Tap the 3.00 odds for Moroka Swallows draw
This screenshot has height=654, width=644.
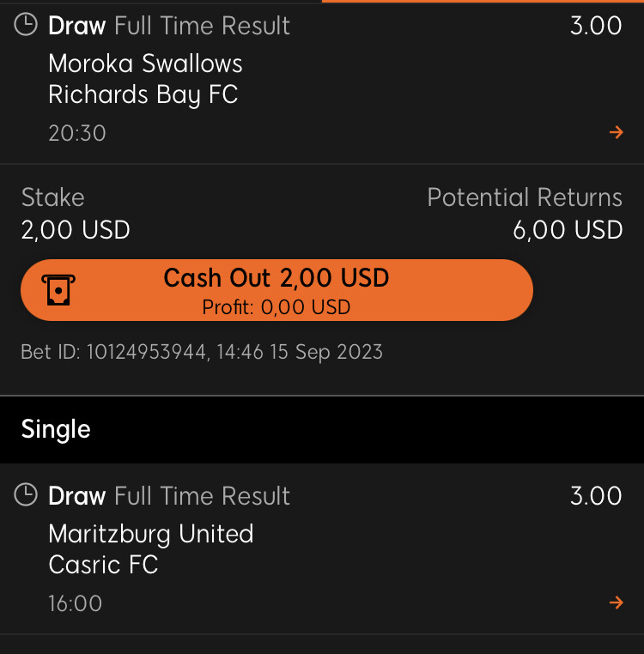pos(596,26)
